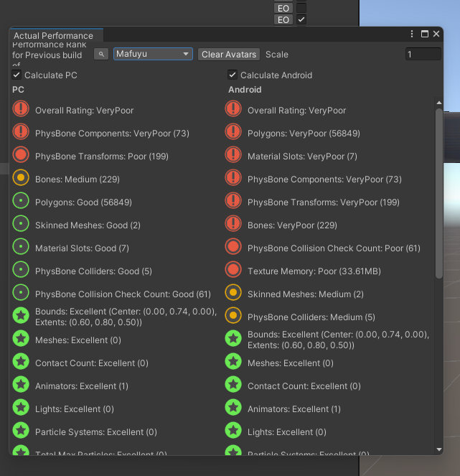
Task: Check the empty box beside upper EO
Action: point(301,8)
